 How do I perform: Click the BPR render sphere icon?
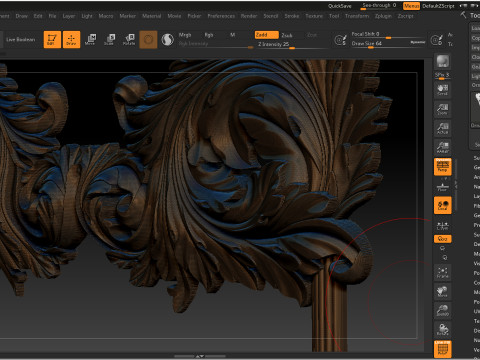[443, 61]
